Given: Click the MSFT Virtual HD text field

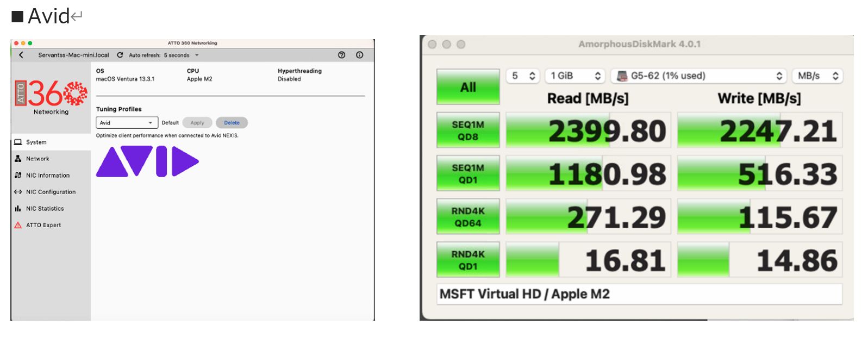Looking at the screenshot, I should [x=640, y=294].
